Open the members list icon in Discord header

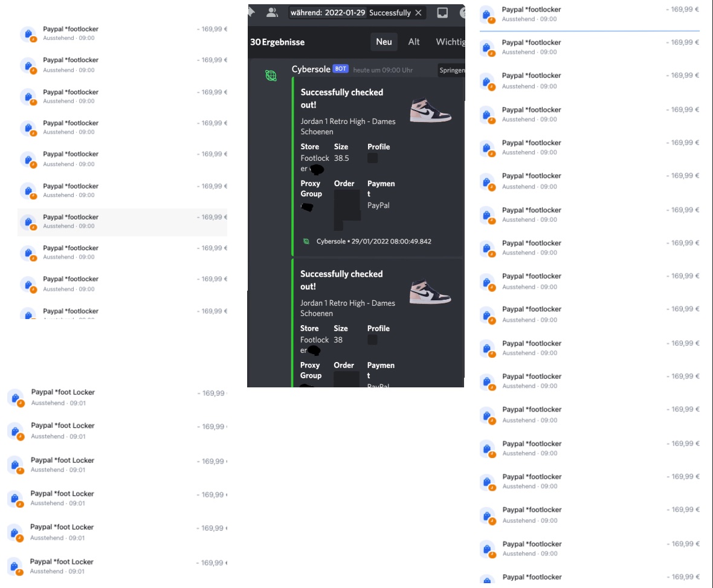point(272,13)
